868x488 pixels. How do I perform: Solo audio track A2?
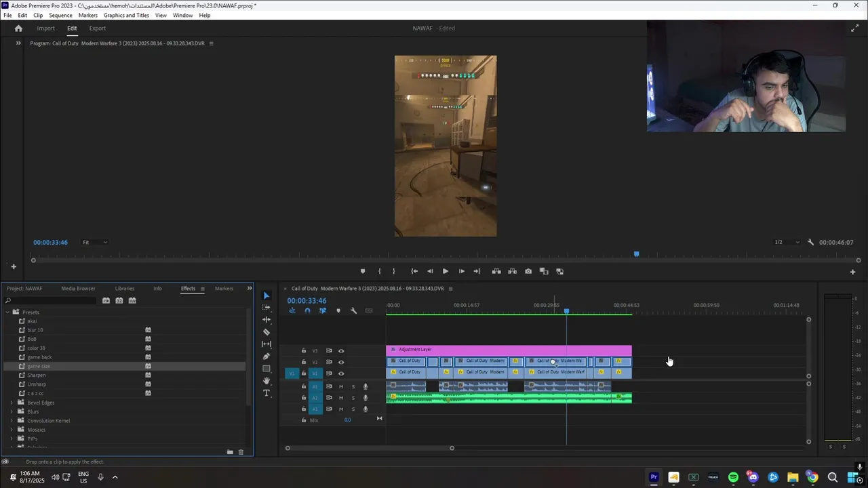click(353, 398)
